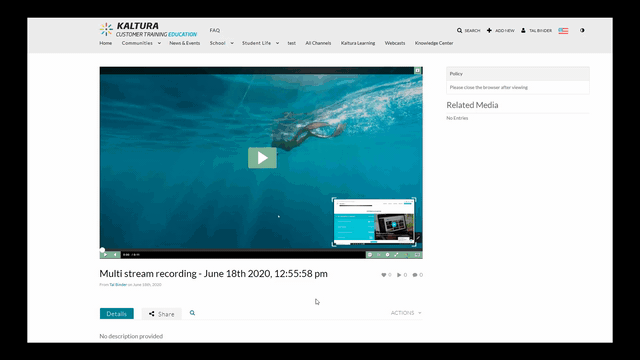Open News & Events menu item
The width and height of the screenshot is (640, 360).
click(184, 43)
